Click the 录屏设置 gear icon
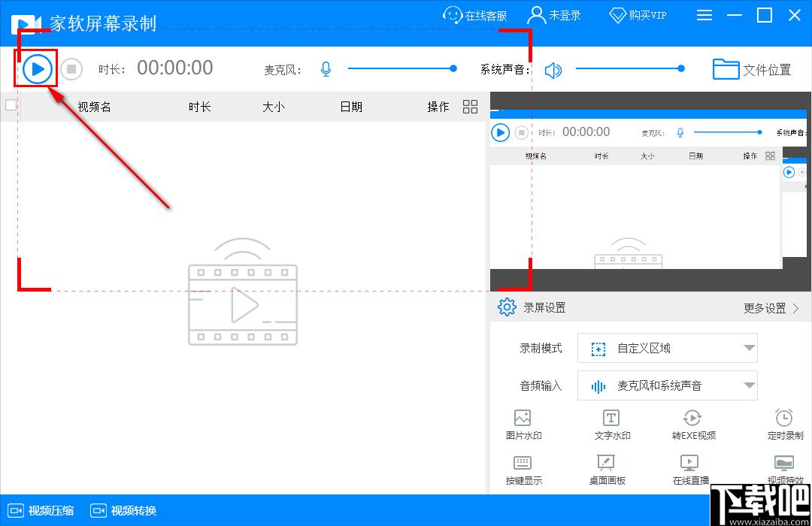The image size is (812, 526). pyautogui.click(x=507, y=307)
